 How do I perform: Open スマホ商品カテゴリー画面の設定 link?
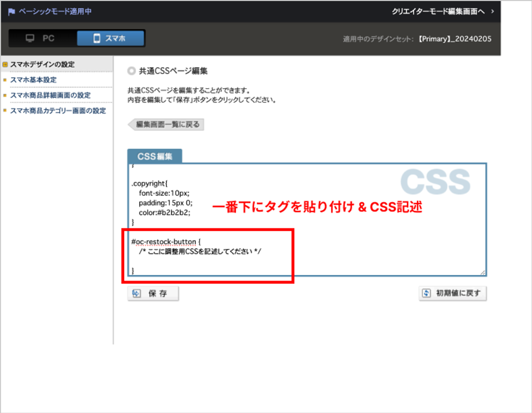click(58, 111)
